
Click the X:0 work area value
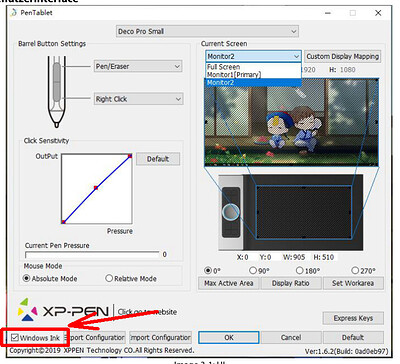coord(243,257)
